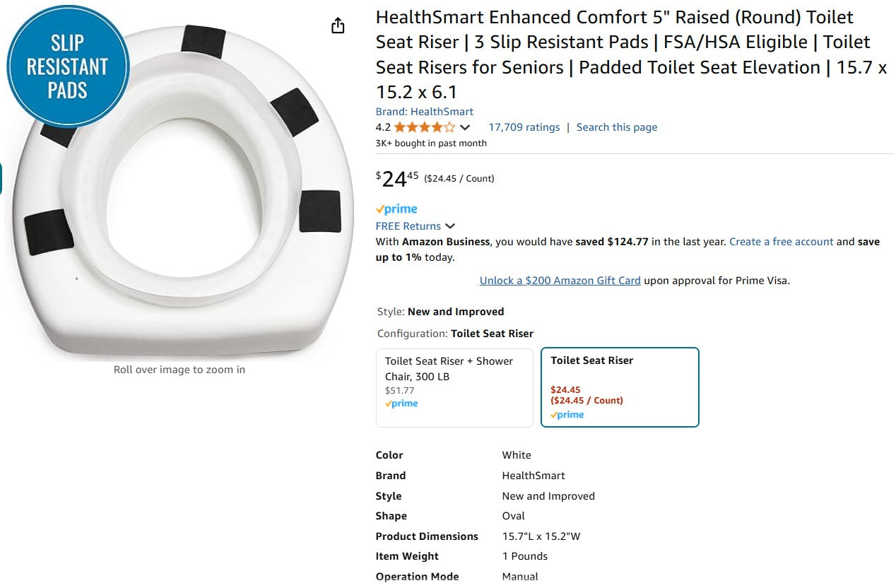Viewport: 896px width, 588px height.
Task: Click the Unlock a $200 Amazon Gift Card link
Action: (x=560, y=280)
